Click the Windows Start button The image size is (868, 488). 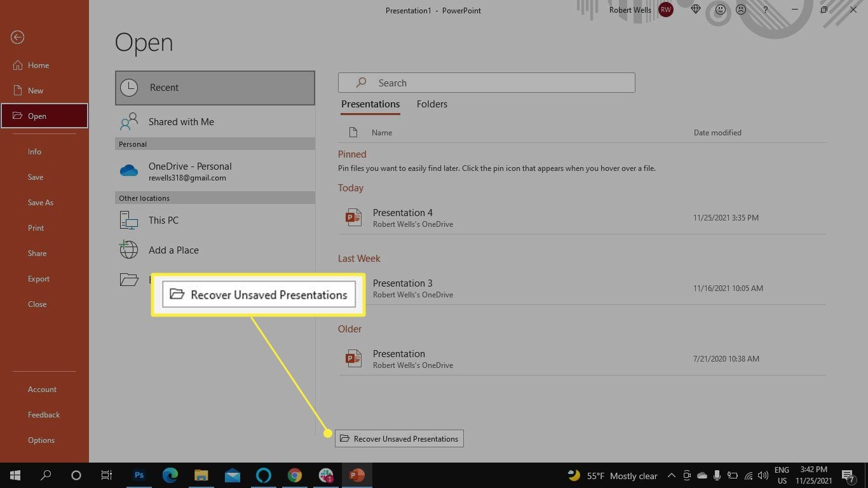[15, 475]
